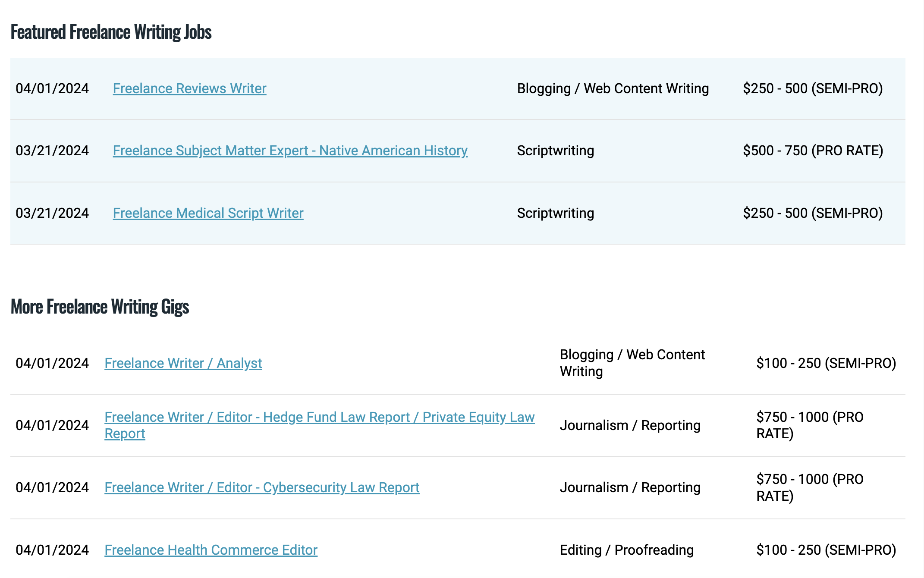The height and width of the screenshot is (578, 924).
Task: Click the Cybersecurity Law Report job link
Action: [262, 487]
